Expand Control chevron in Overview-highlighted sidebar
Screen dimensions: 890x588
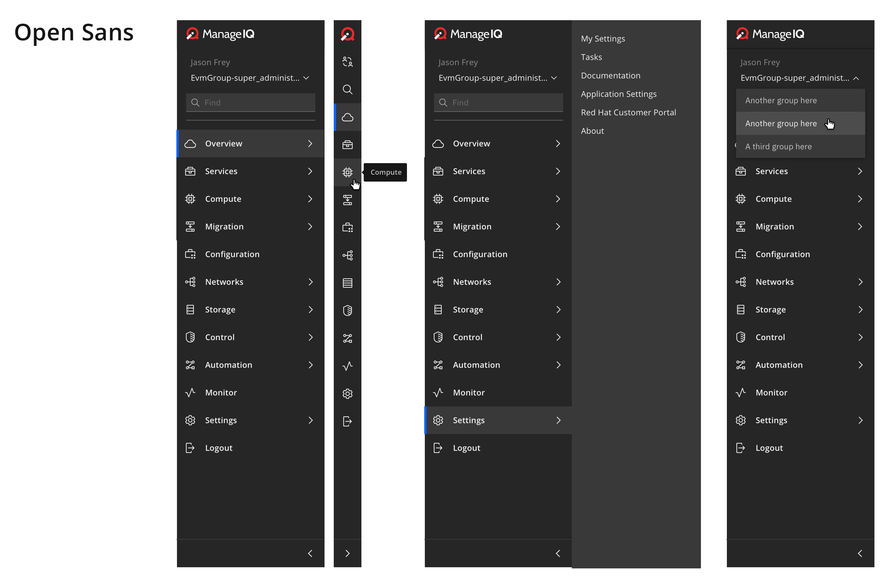[x=310, y=337]
